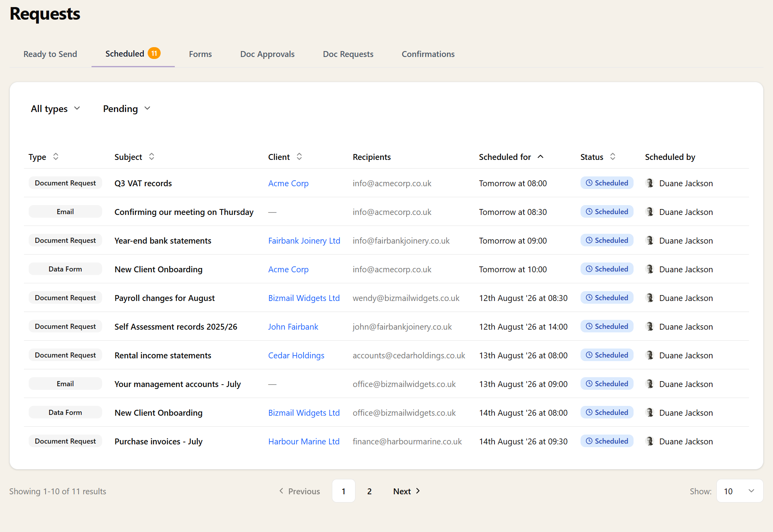Image resolution: width=773 pixels, height=532 pixels.
Task: Select page 1 in pagination
Action: [x=344, y=491]
